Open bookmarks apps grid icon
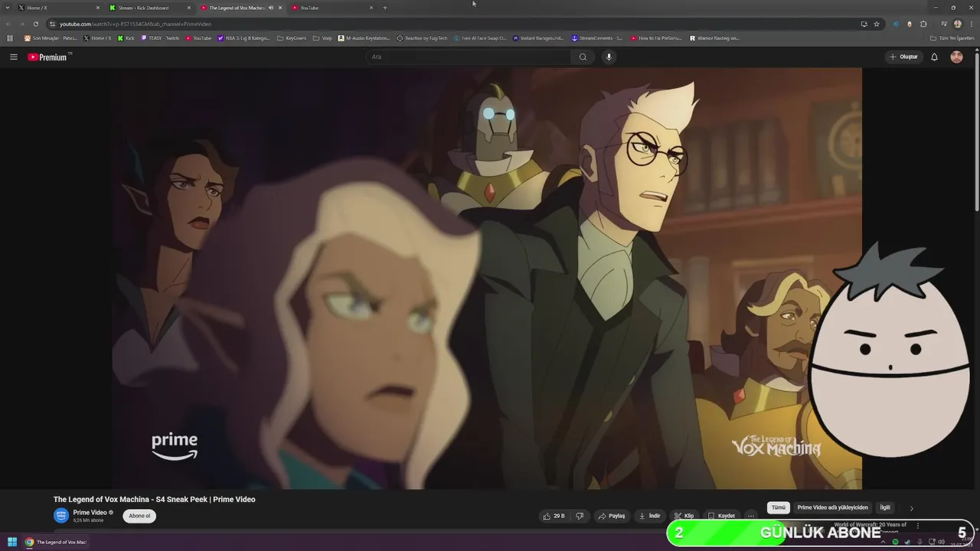The width and height of the screenshot is (980, 551). 10,37
